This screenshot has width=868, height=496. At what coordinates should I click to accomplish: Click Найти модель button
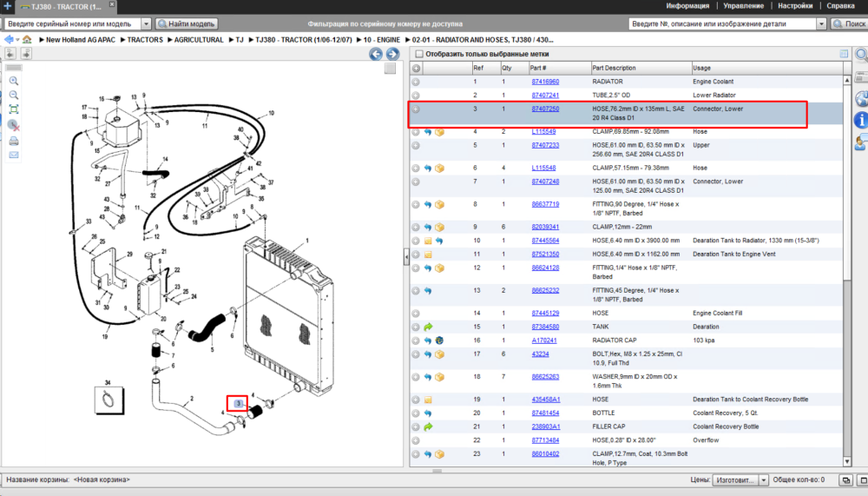pos(187,23)
